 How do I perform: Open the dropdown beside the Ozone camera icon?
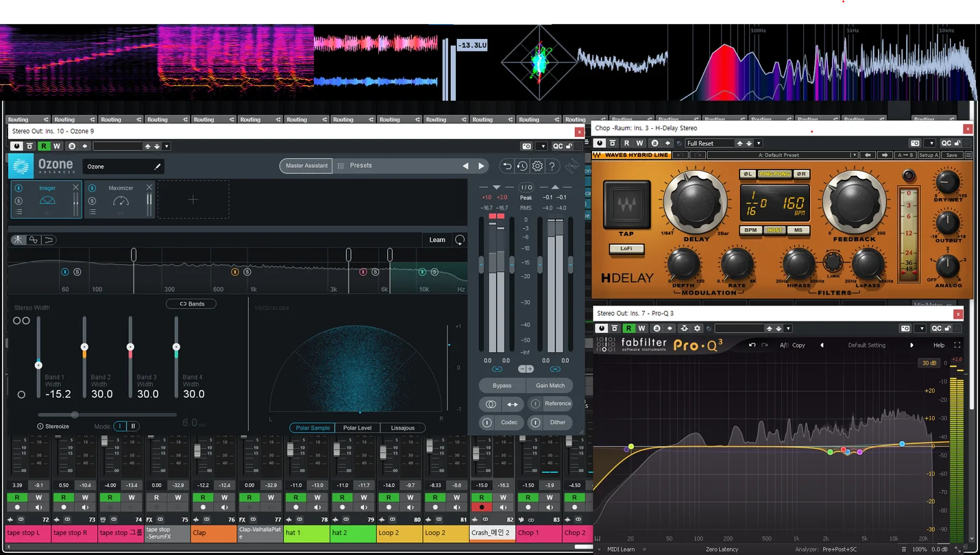tap(543, 146)
